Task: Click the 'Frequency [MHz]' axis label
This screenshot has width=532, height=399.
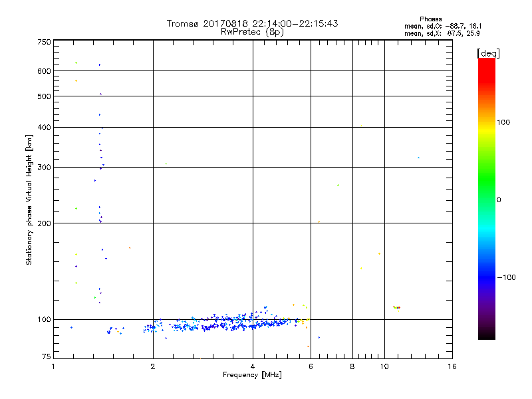Action: pyautogui.click(x=252, y=375)
